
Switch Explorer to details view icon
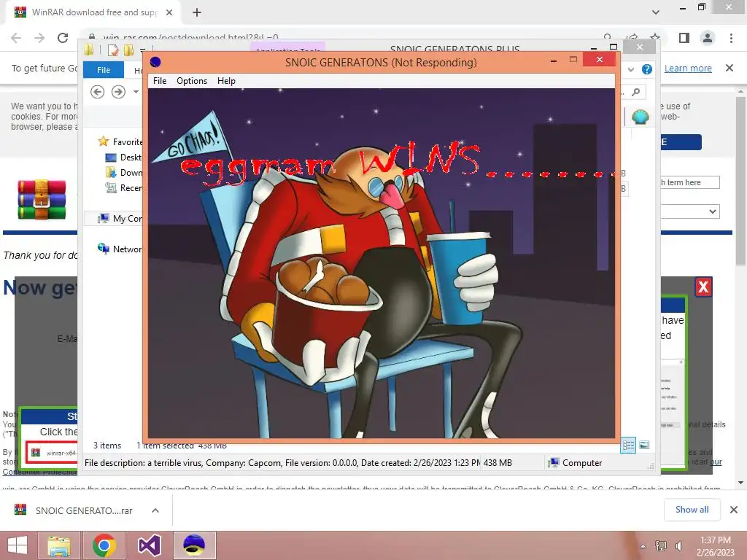pyautogui.click(x=628, y=445)
